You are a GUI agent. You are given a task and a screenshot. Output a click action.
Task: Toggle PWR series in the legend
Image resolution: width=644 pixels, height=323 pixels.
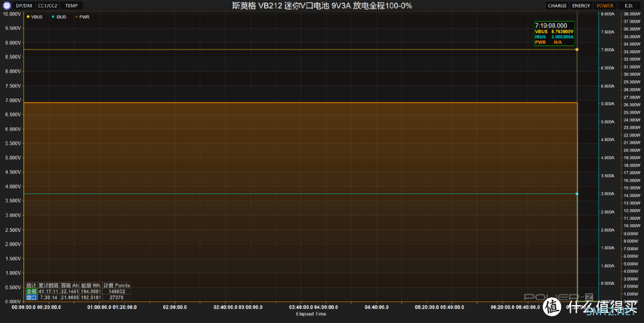[x=82, y=17]
